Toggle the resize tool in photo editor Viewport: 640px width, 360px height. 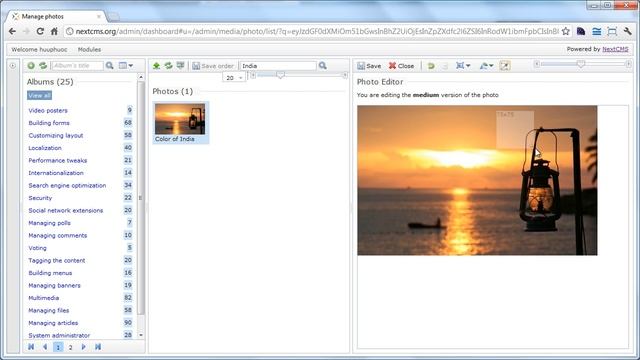coord(505,66)
